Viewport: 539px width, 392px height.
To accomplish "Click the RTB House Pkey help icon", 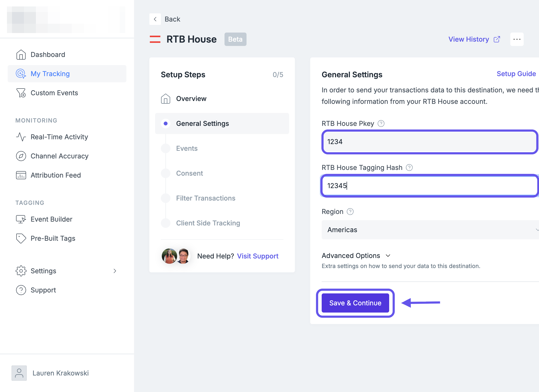I will pyautogui.click(x=381, y=123).
